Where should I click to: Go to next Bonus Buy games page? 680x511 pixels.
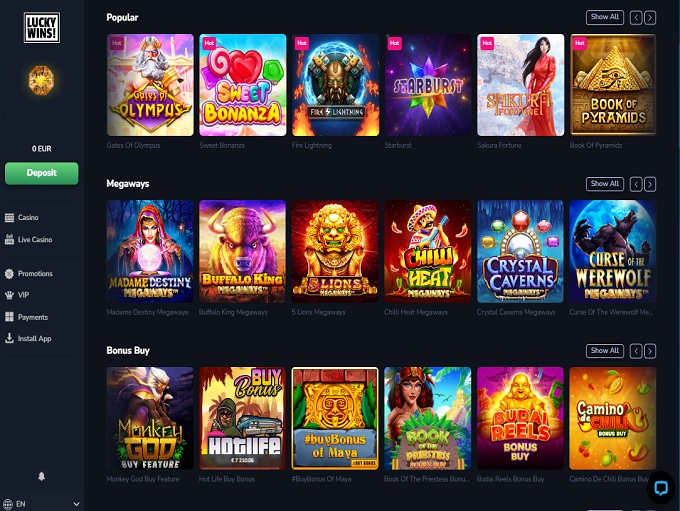pos(650,350)
